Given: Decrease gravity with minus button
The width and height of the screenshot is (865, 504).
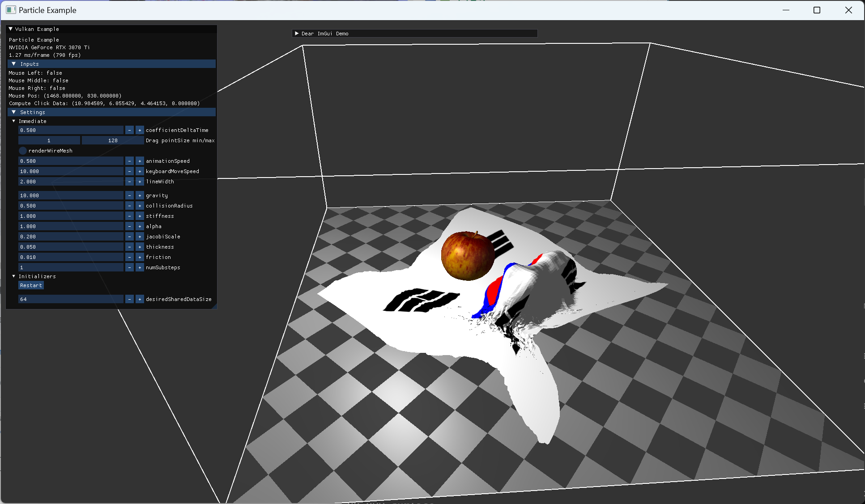Looking at the screenshot, I should (129, 195).
